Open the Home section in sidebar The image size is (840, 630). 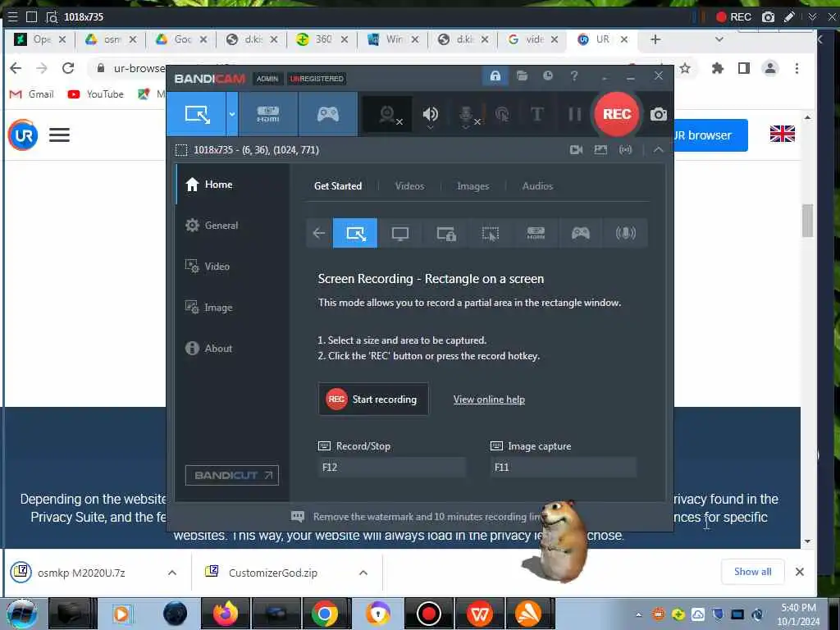232,185
